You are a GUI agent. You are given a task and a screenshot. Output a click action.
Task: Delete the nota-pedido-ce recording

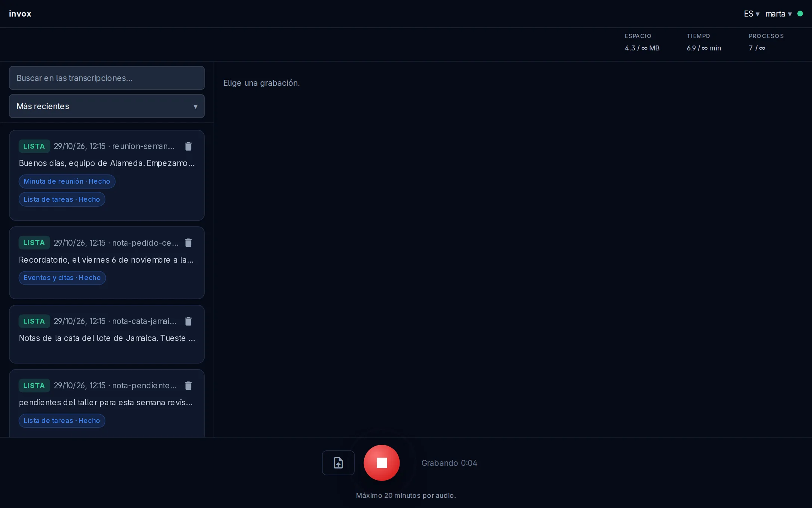pyautogui.click(x=188, y=243)
